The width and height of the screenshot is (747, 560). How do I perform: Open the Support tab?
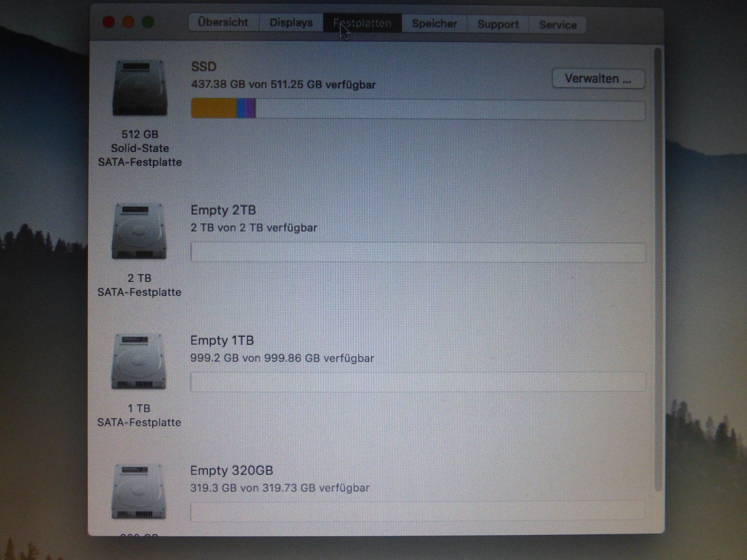click(498, 24)
